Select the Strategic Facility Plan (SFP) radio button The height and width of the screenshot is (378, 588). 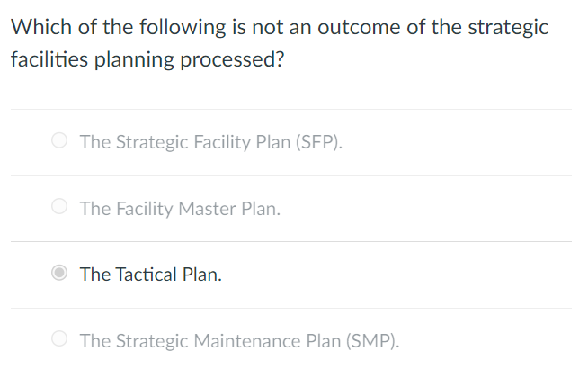click(59, 141)
